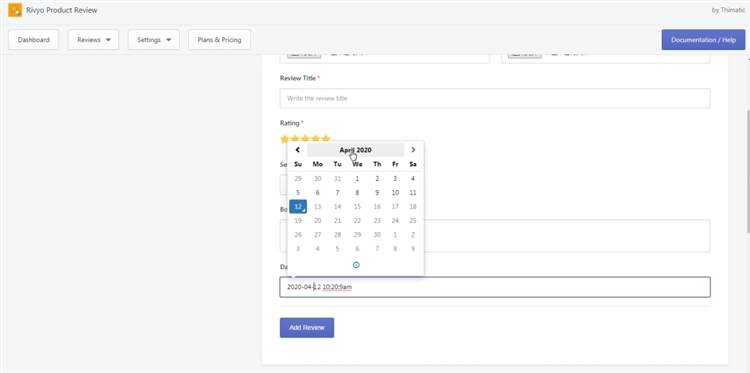Select April 4 in calendar
750x373 pixels.
413,178
